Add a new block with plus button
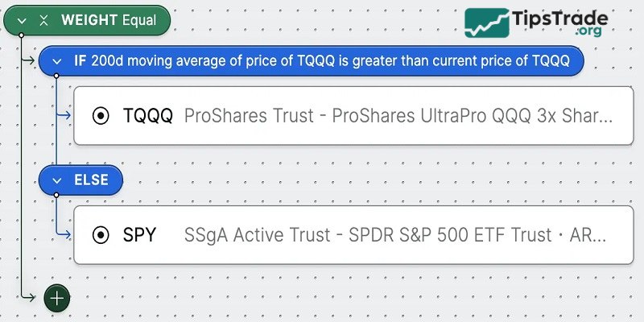Screen dimensions: 644x322 tap(57, 297)
